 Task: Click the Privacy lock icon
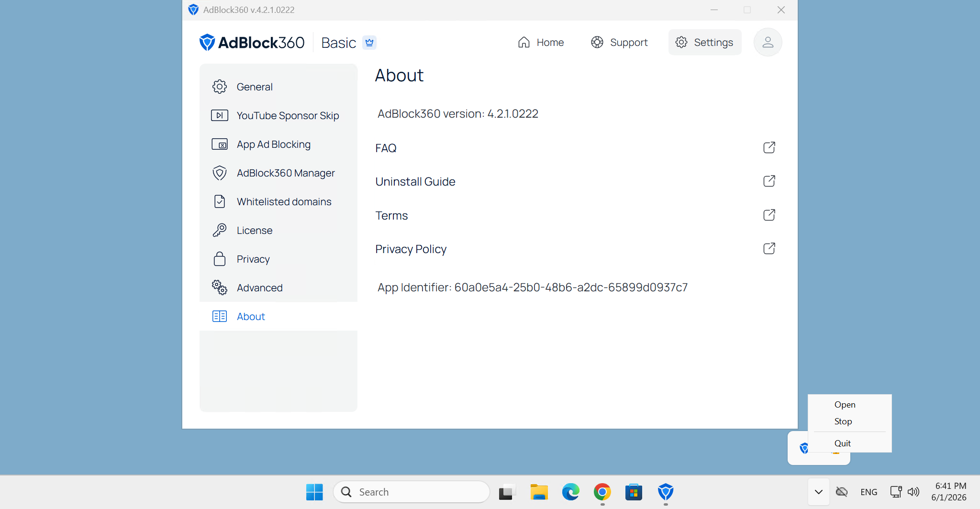(x=220, y=259)
